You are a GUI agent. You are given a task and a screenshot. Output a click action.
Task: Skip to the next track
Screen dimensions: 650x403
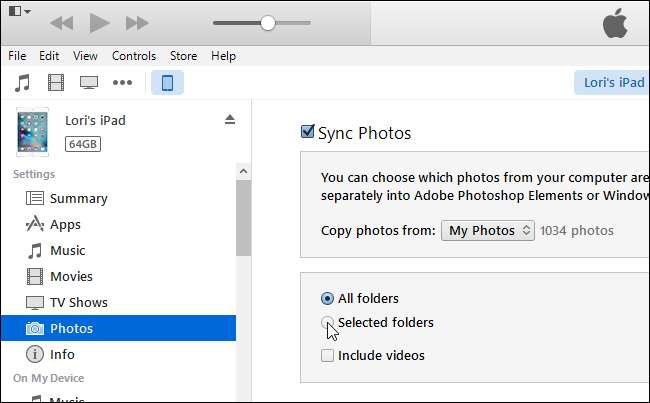[x=137, y=22]
